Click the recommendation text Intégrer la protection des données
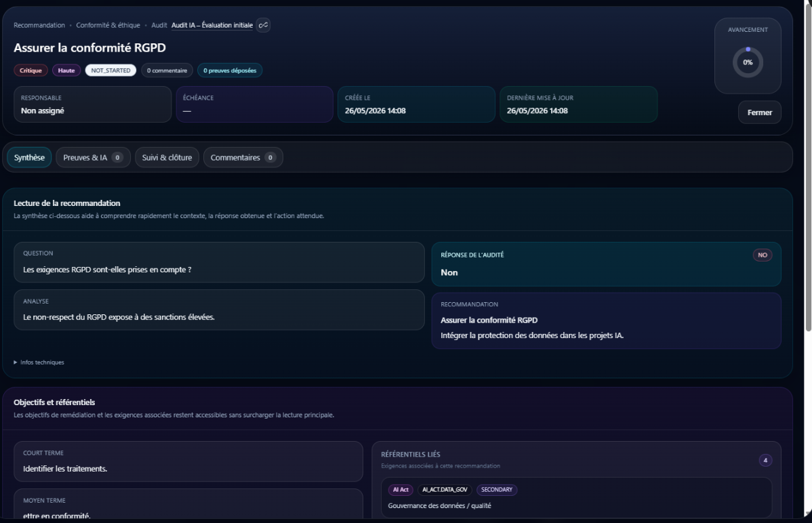Viewport: 812px width, 523px height. pyautogui.click(x=532, y=335)
